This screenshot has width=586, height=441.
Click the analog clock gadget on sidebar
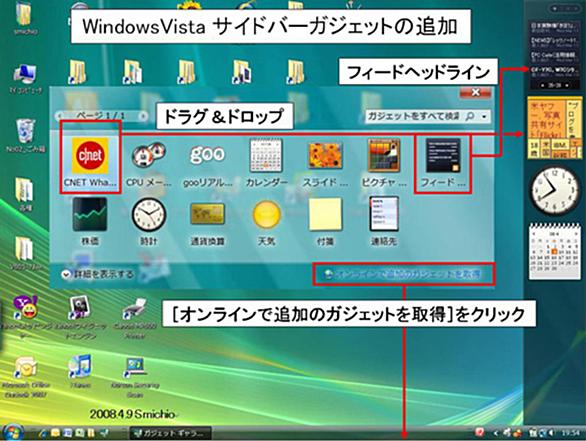(x=554, y=191)
